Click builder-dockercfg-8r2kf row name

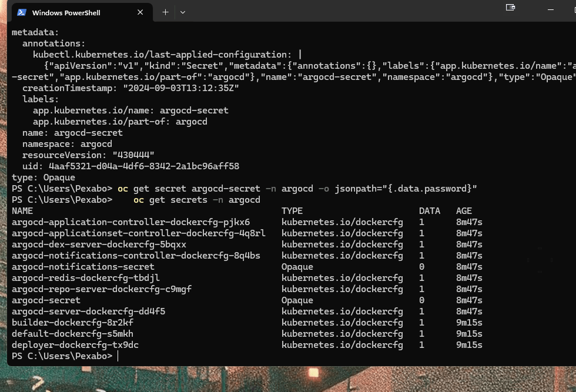[72, 323]
